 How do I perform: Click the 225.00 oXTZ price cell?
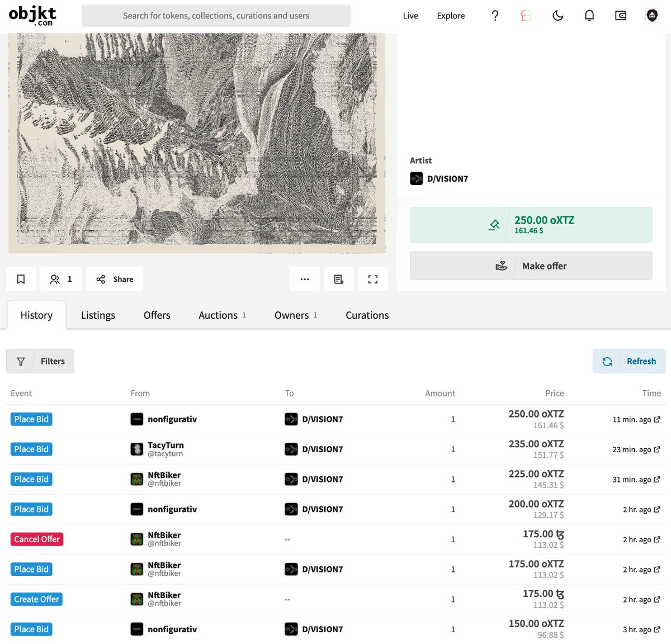tap(536, 479)
